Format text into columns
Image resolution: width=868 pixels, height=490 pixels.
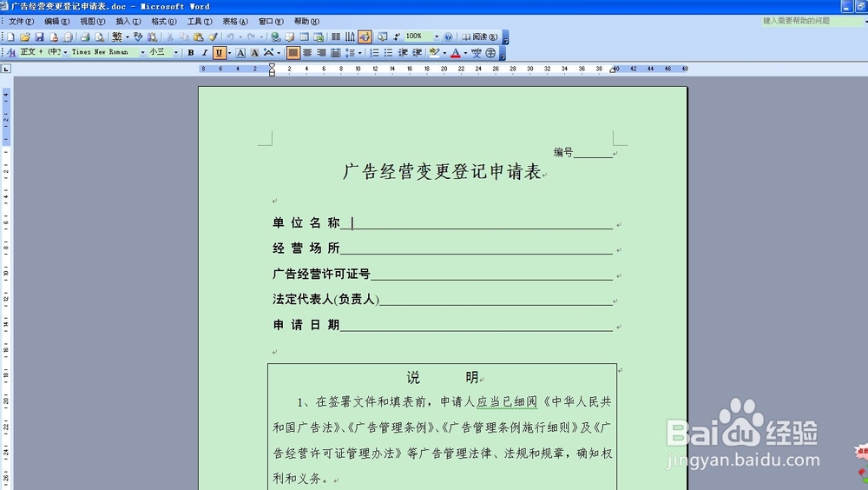point(336,36)
